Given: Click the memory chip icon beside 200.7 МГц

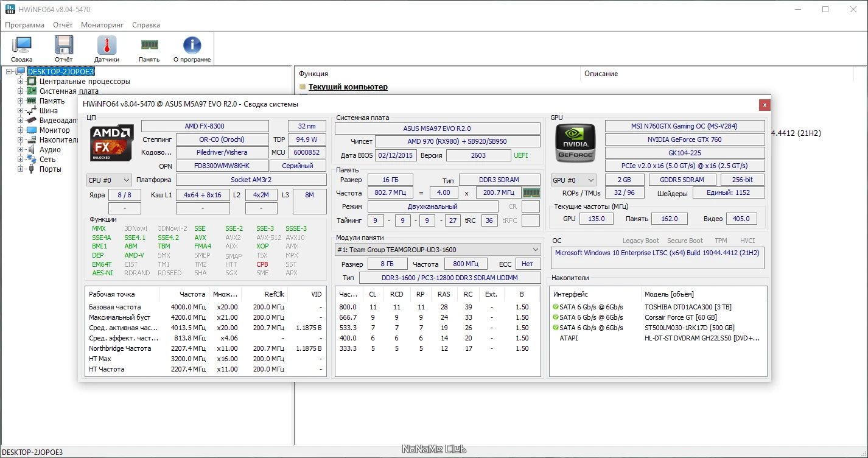Looking at the screenshot, I should (531, 192).
